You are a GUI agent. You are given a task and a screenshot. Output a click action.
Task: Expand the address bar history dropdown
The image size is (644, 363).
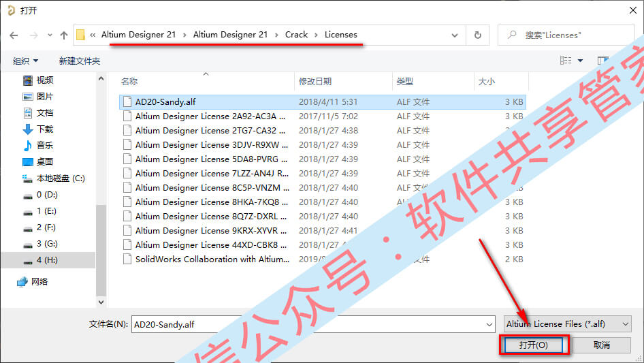455,35
